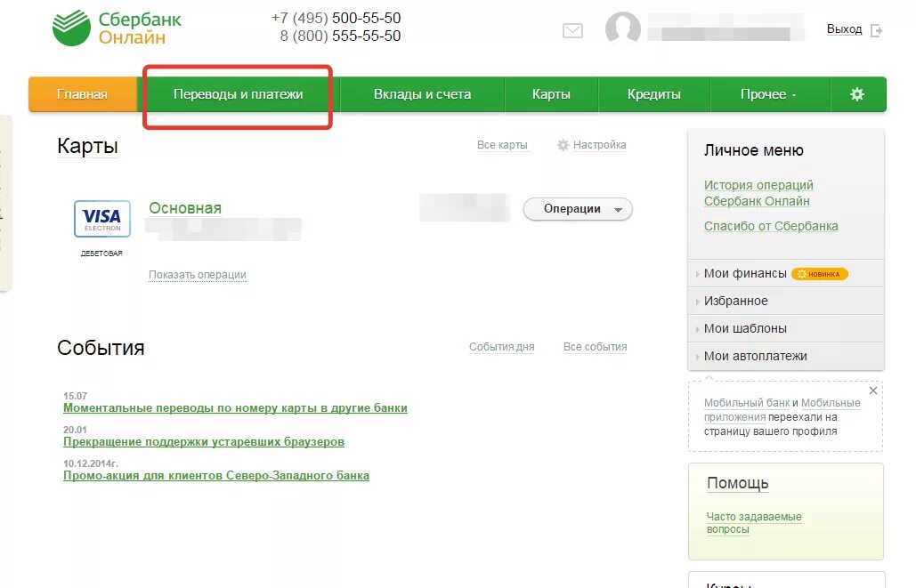Expand Мои финансы section
This screenshot has width=916, height=588.
(x=786, y=273)
